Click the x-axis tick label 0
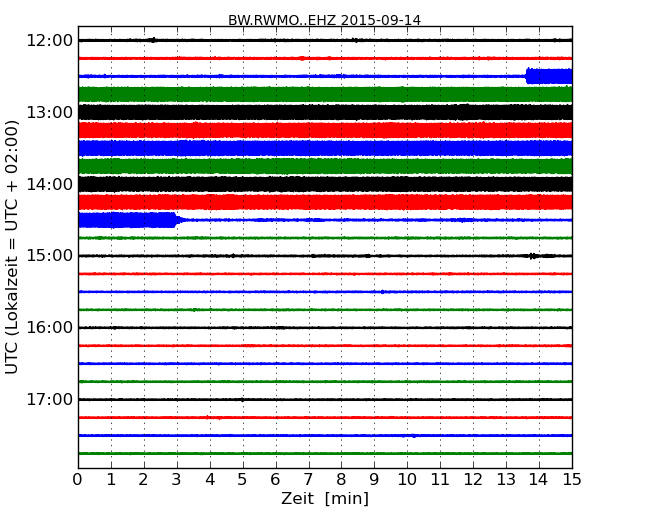Image resolution: width=650 pixels, height=520 pixels. pyautogui.click(x=78, y=480)
